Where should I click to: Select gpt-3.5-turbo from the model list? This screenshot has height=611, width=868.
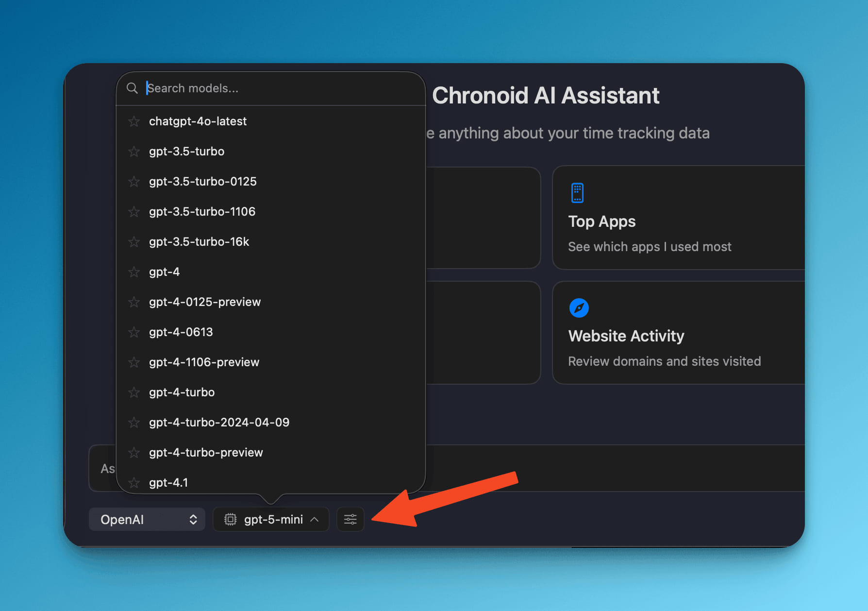(x=187, y=152)
